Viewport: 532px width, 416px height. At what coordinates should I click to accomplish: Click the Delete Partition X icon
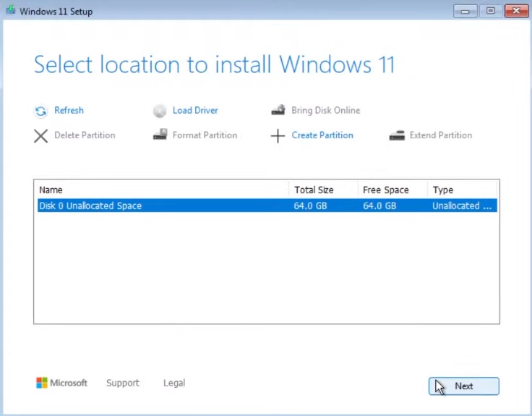40,136
